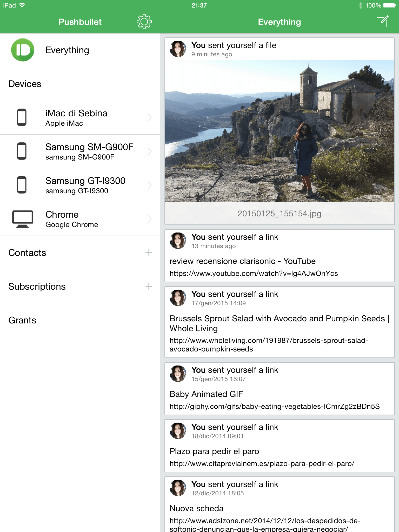This screenshot has width=399, height=532.
Task: Open the adslzone.net Nuova scheda link
Action: [265, 525]
